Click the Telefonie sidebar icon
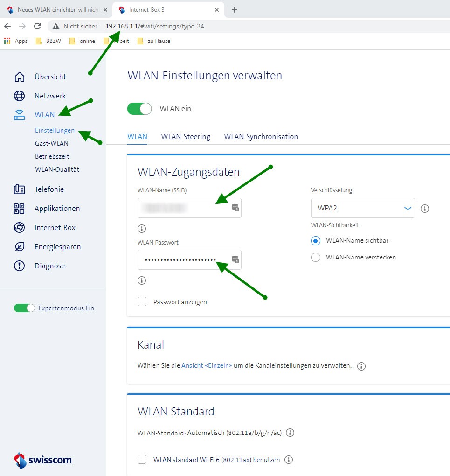Image resolution: width=450 pixels, height=476 pixels. (x=19, y=189)
